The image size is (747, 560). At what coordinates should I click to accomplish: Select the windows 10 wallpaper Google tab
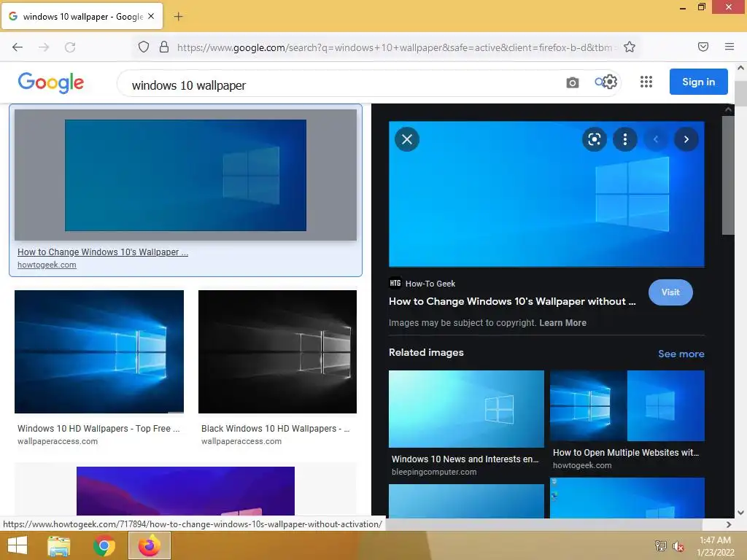82,16
